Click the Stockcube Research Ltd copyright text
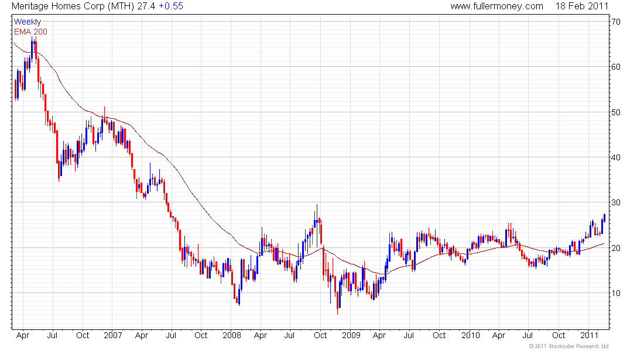 (568, 346)
